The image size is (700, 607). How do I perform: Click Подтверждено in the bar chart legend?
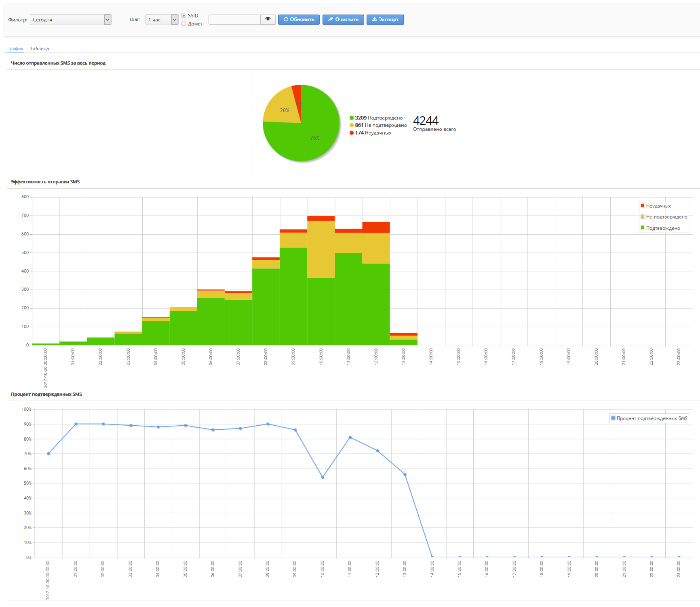click(x=663, y=228)
